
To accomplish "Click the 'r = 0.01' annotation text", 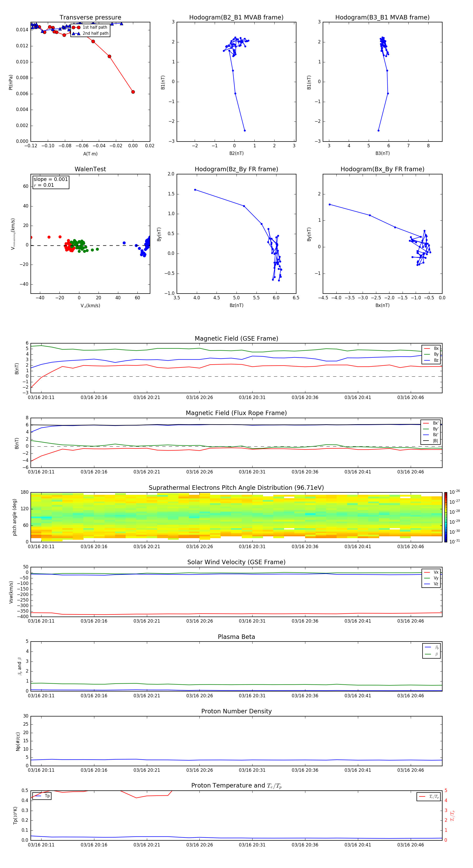I will 44,185.
